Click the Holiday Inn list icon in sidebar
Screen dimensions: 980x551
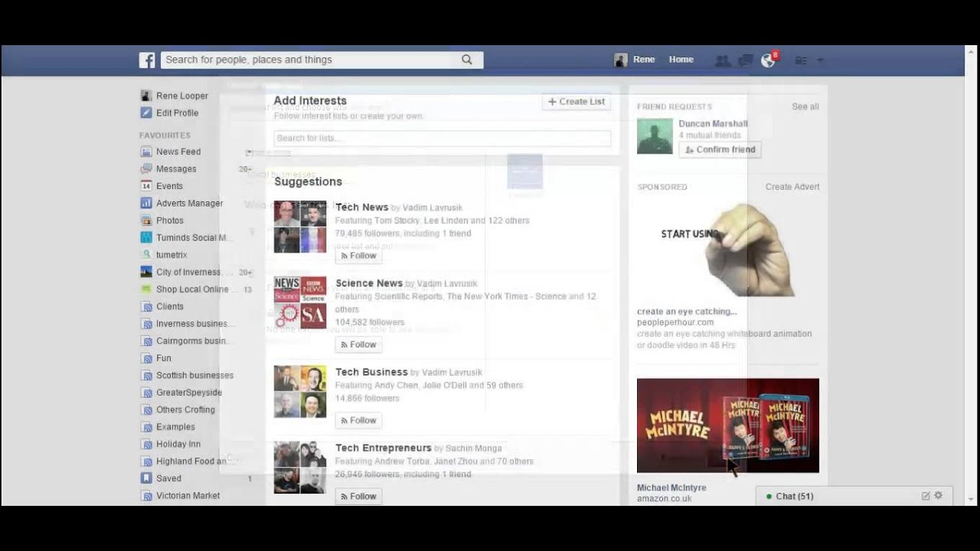coord(146,444)
